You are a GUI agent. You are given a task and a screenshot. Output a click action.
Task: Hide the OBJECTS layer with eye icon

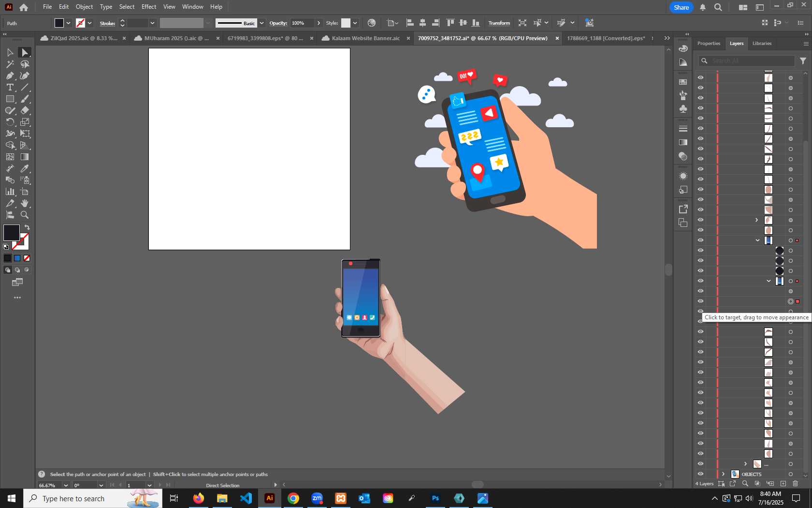(700, 474)
